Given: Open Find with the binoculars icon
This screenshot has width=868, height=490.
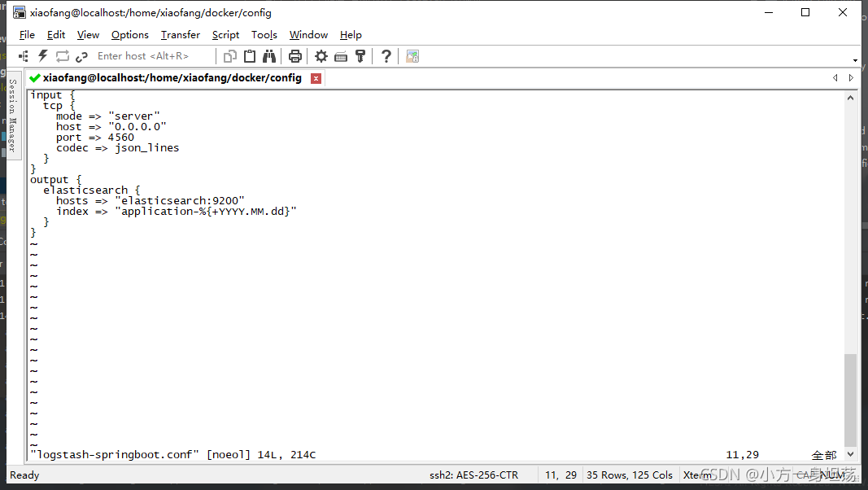Looking at the screenshot, I should click(269, 56).
